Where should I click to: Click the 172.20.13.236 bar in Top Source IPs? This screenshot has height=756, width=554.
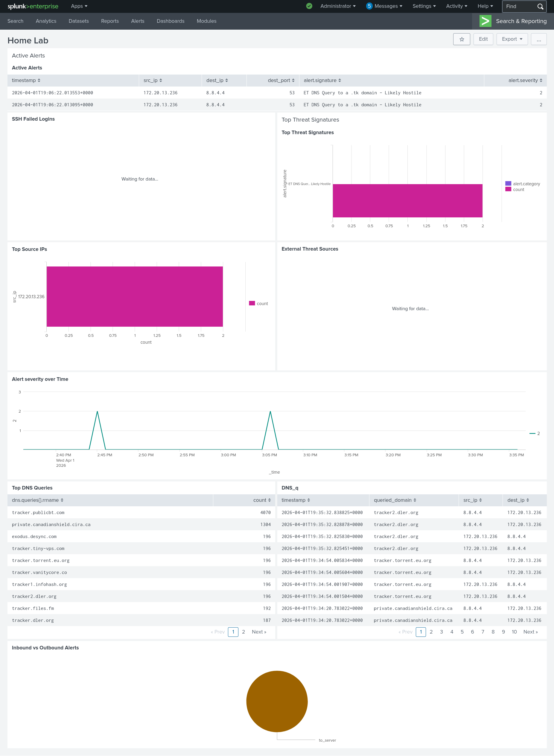point(135,297)
